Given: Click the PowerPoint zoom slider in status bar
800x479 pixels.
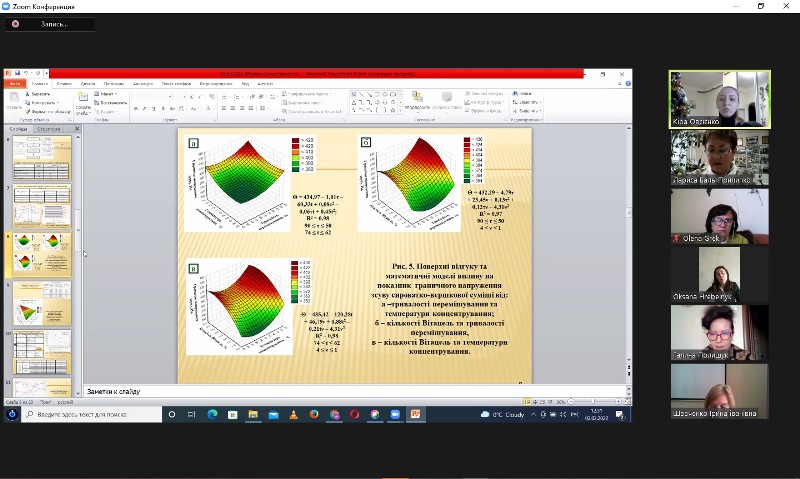Looking at the screenshot, I should click(595, 401).
